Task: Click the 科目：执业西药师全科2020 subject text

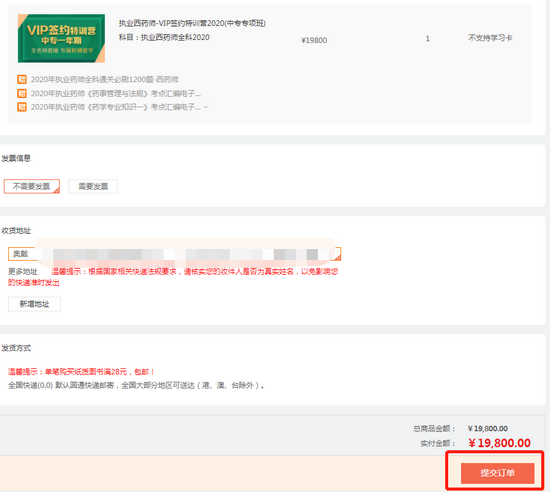Action: pos(164,38)
